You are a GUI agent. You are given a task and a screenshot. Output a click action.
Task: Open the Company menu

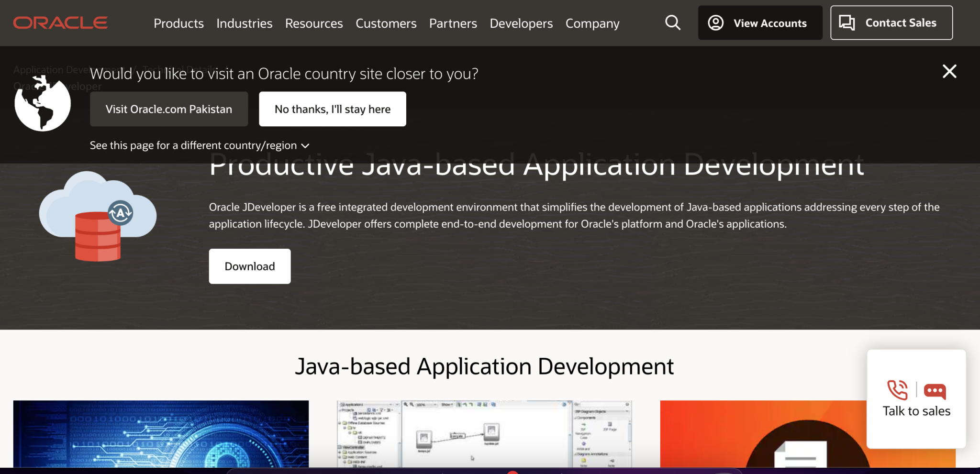592,23
